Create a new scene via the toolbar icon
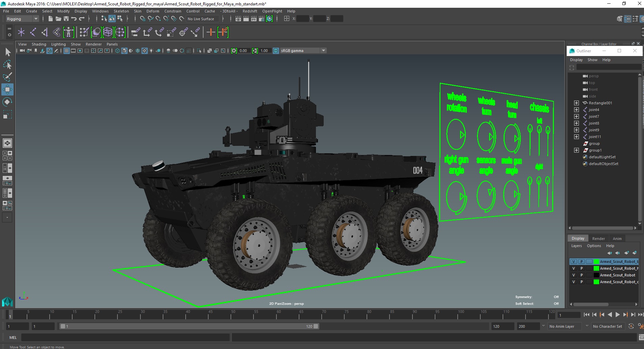The image size is (644, 349). 50,19
